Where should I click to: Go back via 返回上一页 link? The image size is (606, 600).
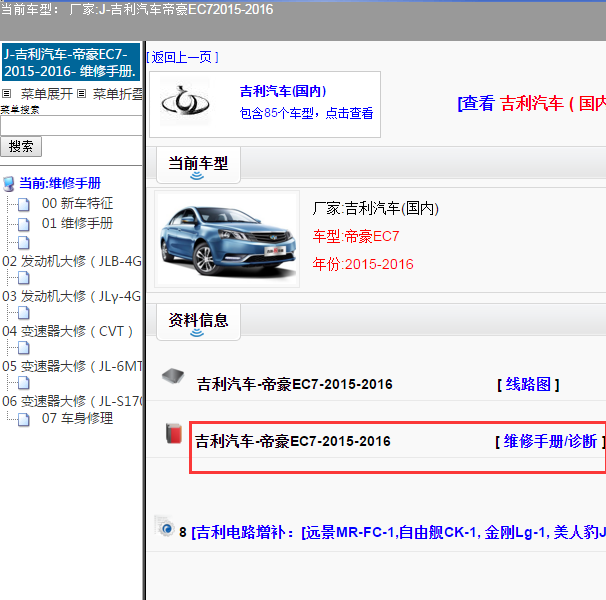pos(182,57)
